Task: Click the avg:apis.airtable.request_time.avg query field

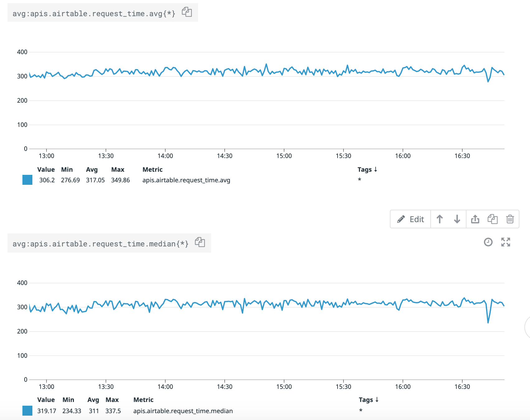Action: pyautogui.click(x=93, y=13)
